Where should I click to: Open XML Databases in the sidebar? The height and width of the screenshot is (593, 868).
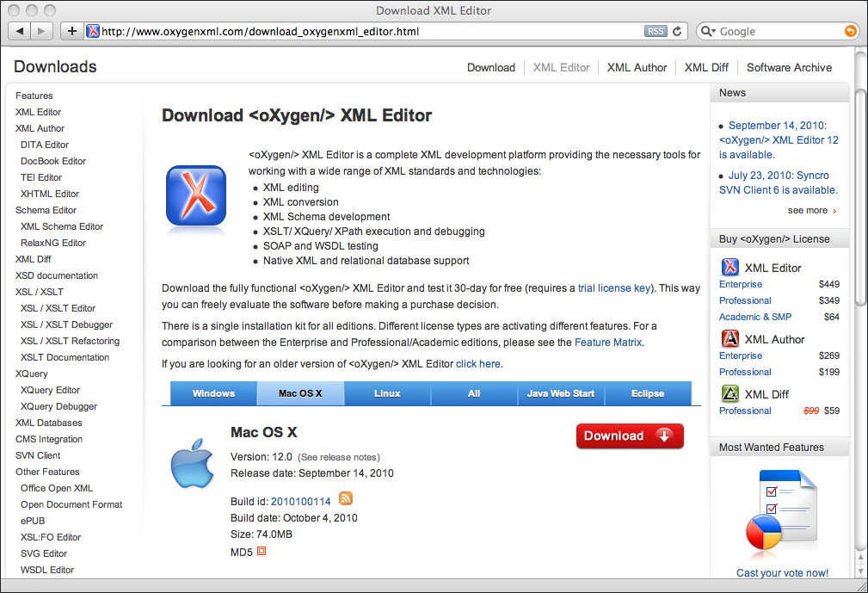tap(49, 423)
